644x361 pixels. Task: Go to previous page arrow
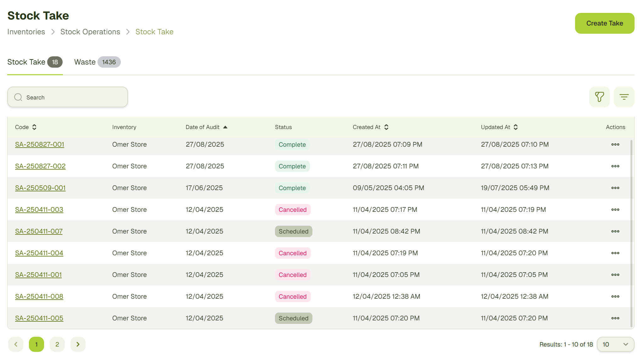point(16,344)
